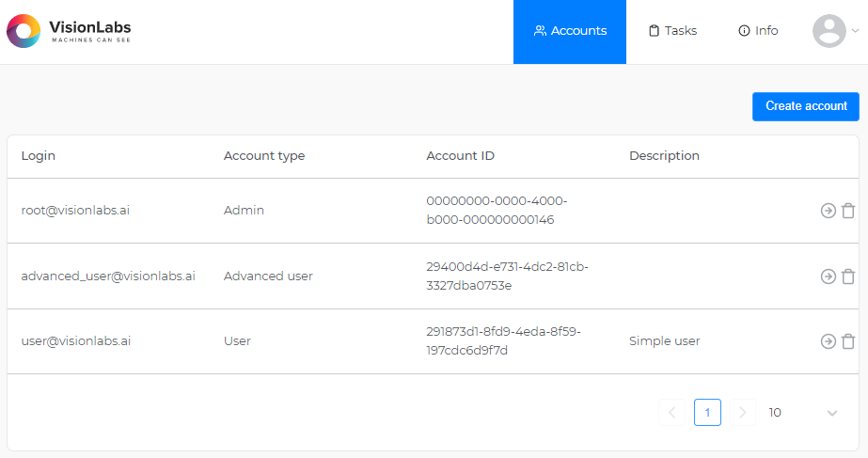Delete the advanced_user@visionlabs.ai account

[848, 276]
